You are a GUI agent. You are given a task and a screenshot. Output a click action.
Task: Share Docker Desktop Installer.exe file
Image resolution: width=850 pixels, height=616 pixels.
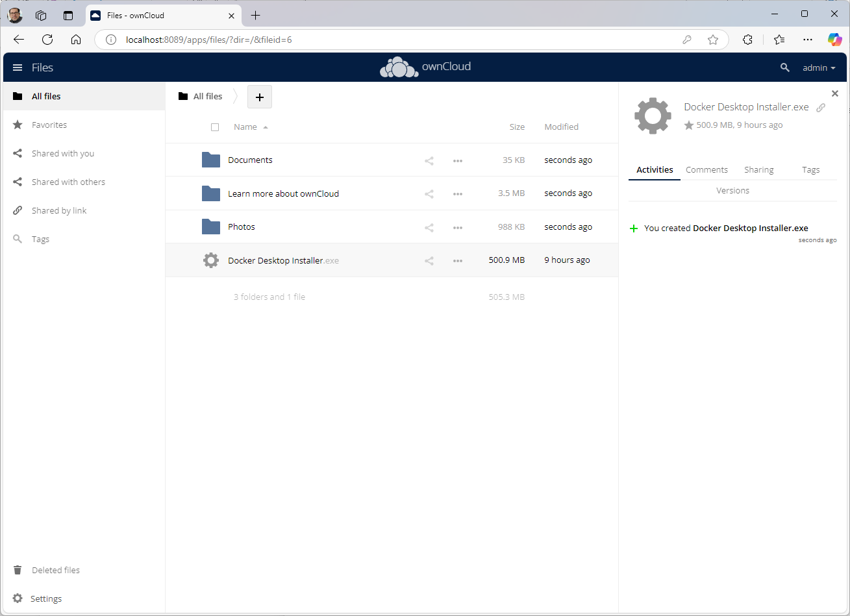pyautogui.click(x=429, y=260)
